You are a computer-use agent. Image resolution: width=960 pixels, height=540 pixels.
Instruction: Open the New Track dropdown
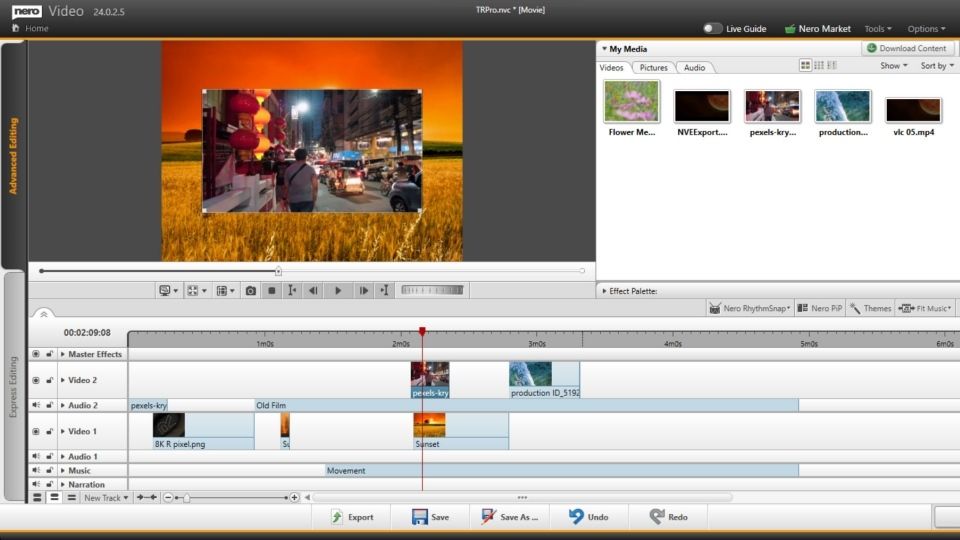click(106, 498)
